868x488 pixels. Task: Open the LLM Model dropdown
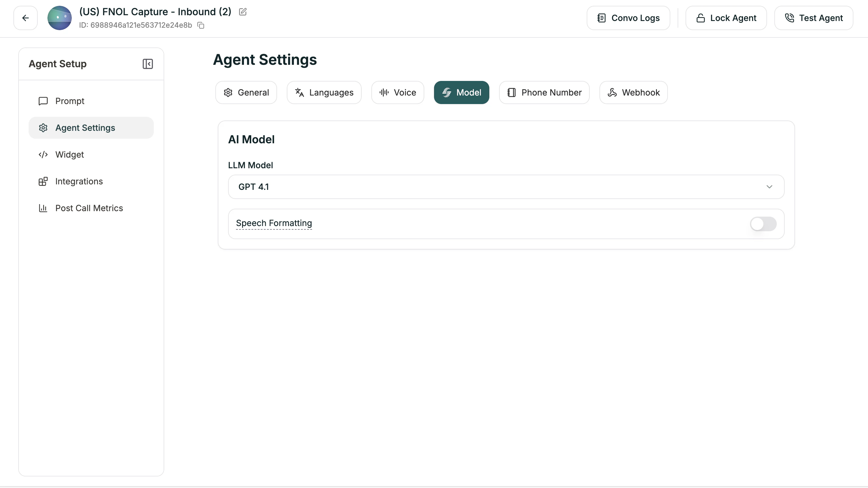click(x=505, y=187)
